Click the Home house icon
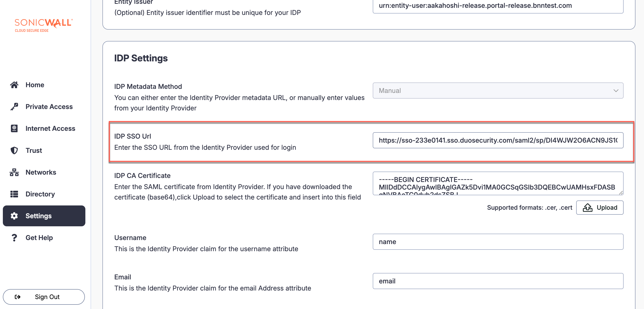Viewport: 644px width, 309px height. pos(14,85)
